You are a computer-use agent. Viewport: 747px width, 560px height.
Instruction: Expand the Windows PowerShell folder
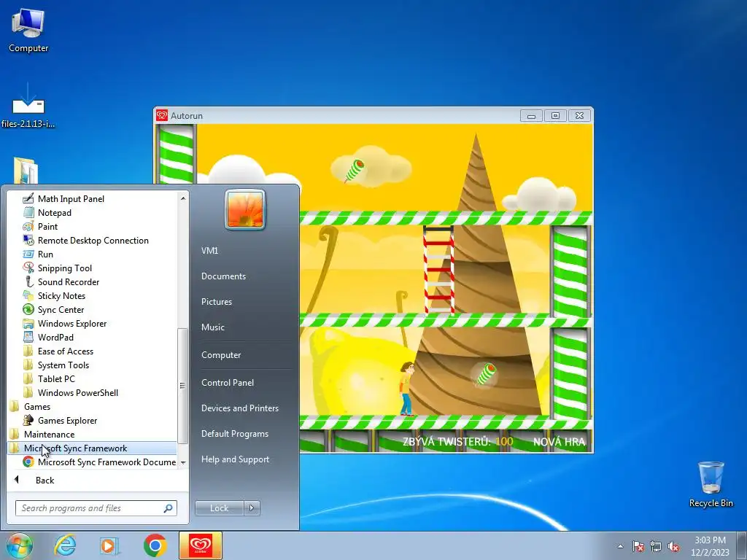(77, 392)
